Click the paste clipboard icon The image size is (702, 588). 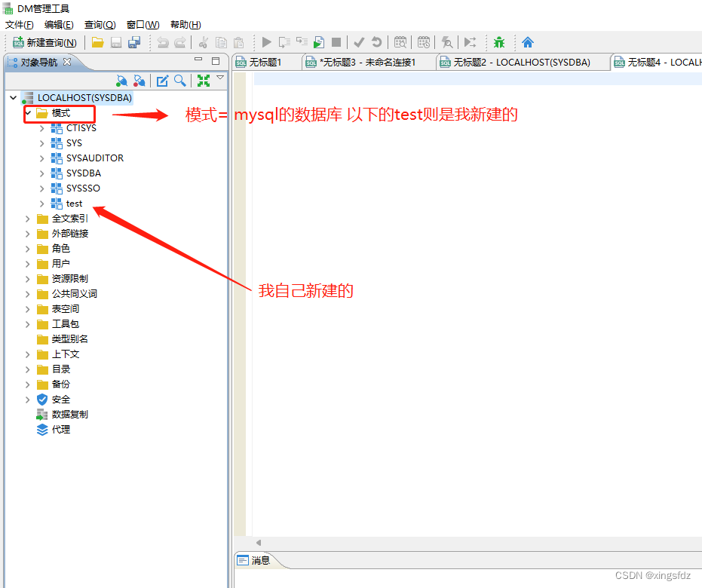238,42
